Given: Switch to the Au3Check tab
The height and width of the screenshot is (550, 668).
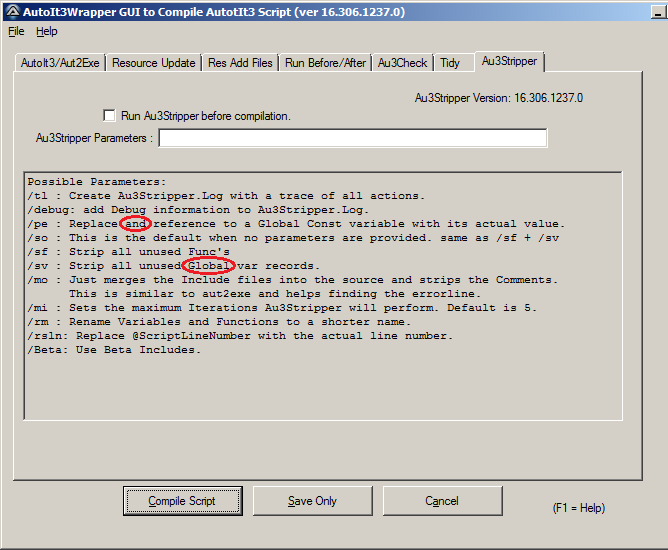Looking at the screenshot, I should [402, 63].
